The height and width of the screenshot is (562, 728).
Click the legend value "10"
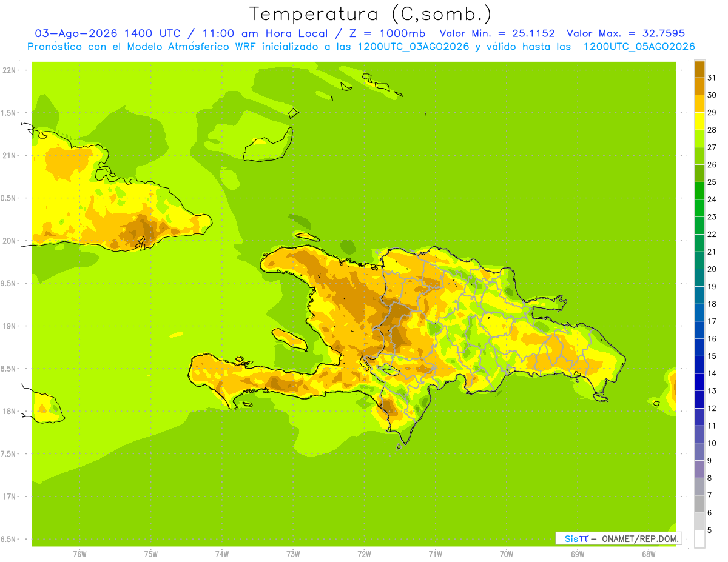pyautogui.click(x=712, y=443)
